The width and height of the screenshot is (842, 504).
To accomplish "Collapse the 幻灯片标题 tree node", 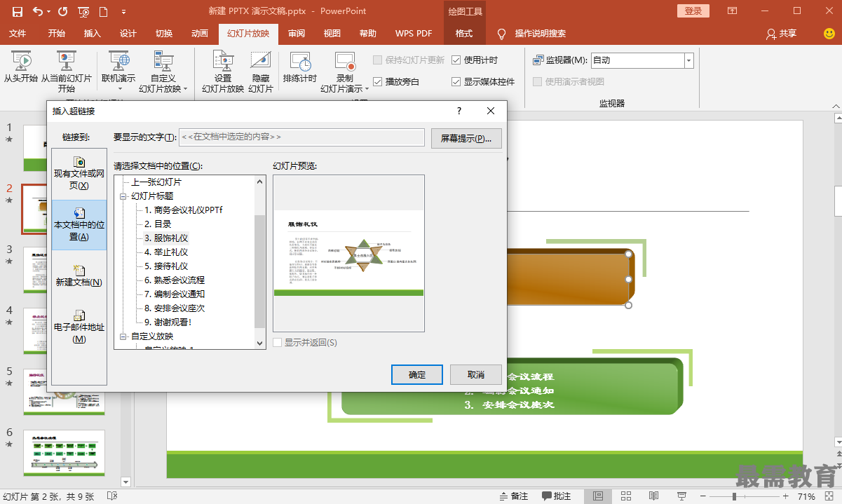I will pos(123,196).
